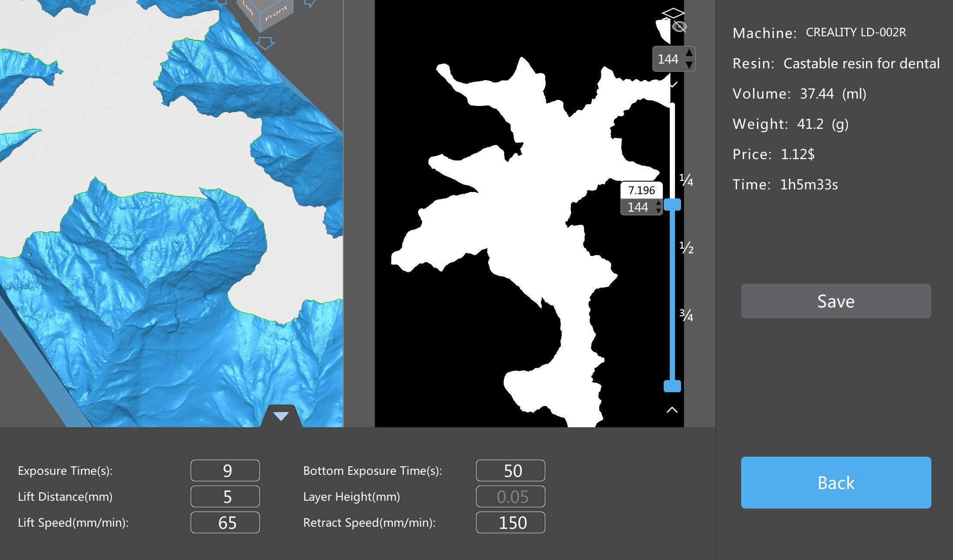Click the grayed-out Layer Height field

pyautogui.click(x=510, y=496)
